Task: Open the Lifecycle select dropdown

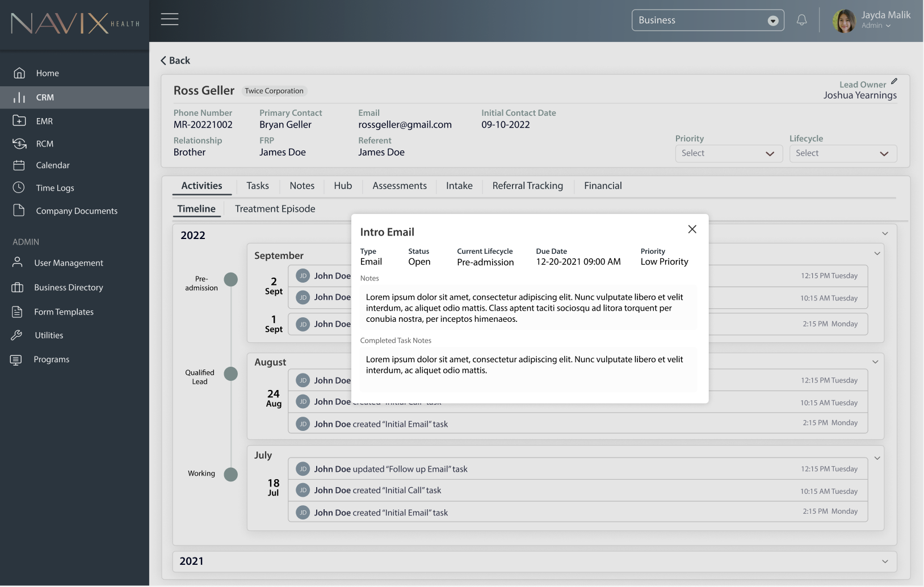Action: [843, 153]
